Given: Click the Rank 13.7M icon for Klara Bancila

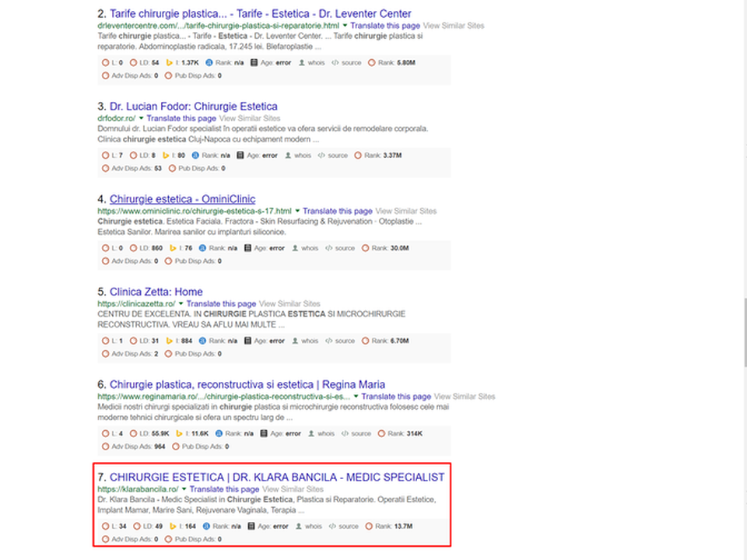Looking at the screenshot, I should tap(369, 527).
